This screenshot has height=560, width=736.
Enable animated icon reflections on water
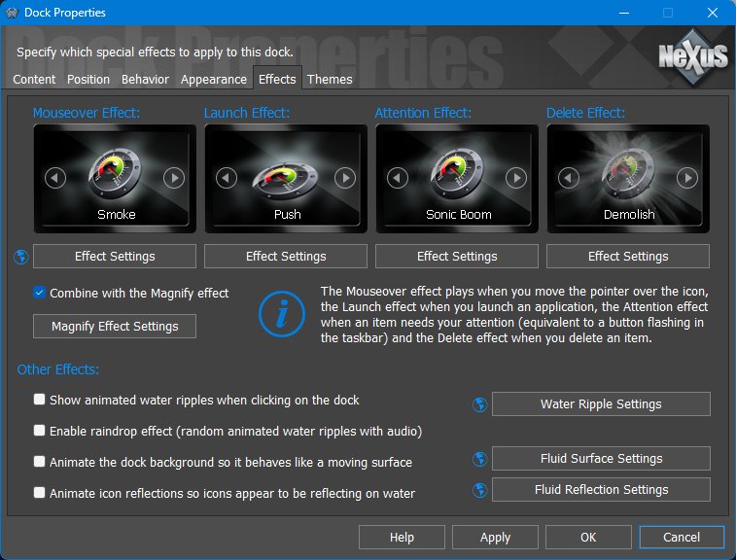pos(40,492)
